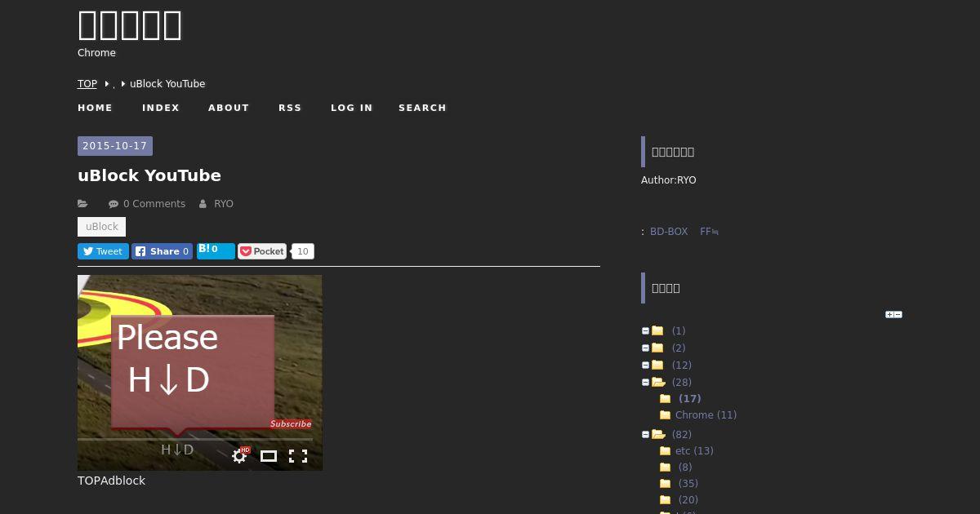Image resolution: width=980 pixels, height=514 pixels.
Task: Follow the TOP breadcrumb link
Action: click(87, 84)
